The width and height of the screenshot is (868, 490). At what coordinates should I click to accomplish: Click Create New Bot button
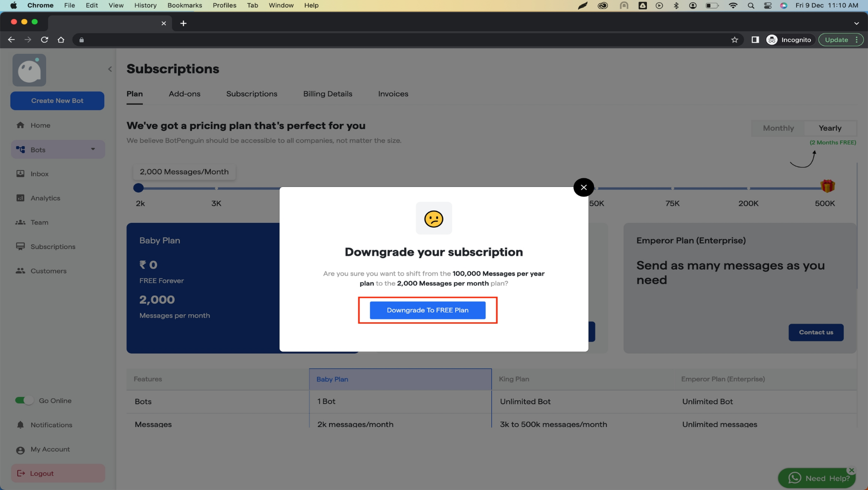57,100
